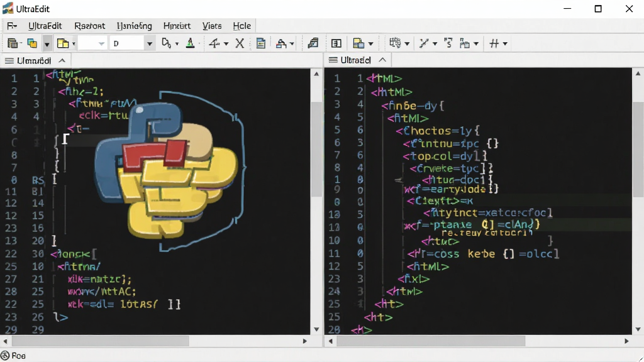The image size is (644, 362).
Task: Click the red and blue shapes toolbar icon
Action: (x=281, y=43)
